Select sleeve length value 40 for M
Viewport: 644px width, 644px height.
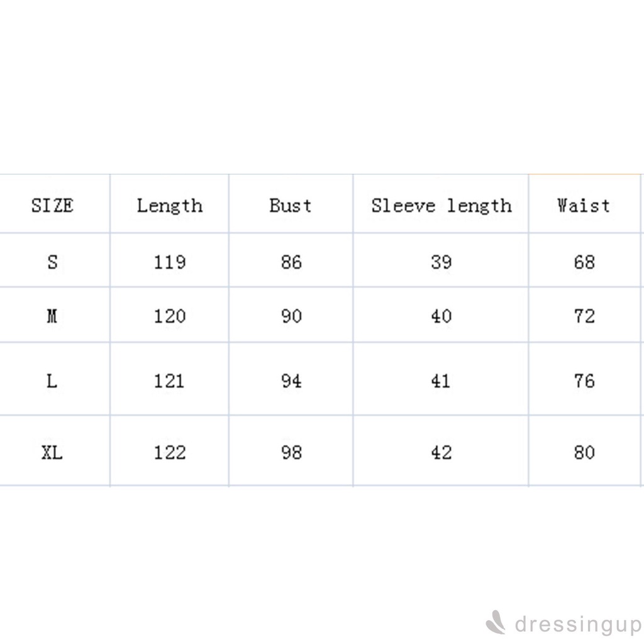coord(441,316)
